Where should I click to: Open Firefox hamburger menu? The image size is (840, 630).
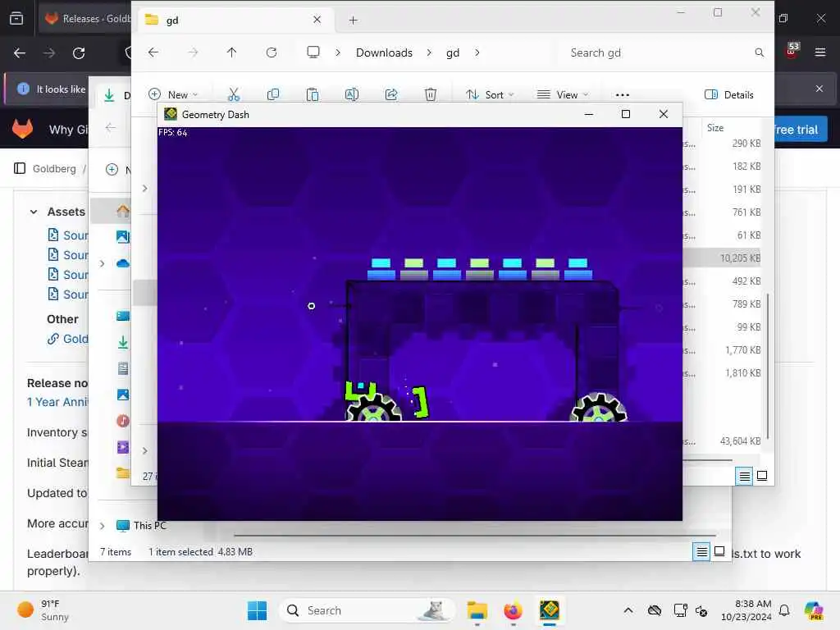click(819, 52)
